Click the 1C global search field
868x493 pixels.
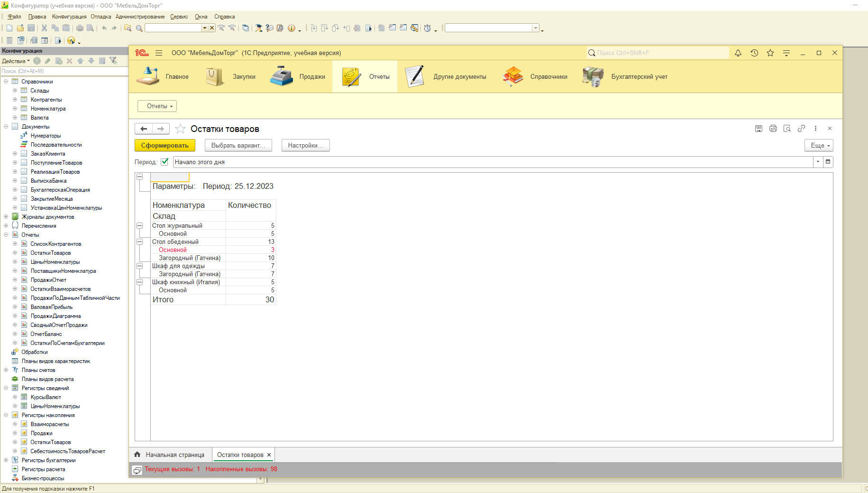pos(658,53)
